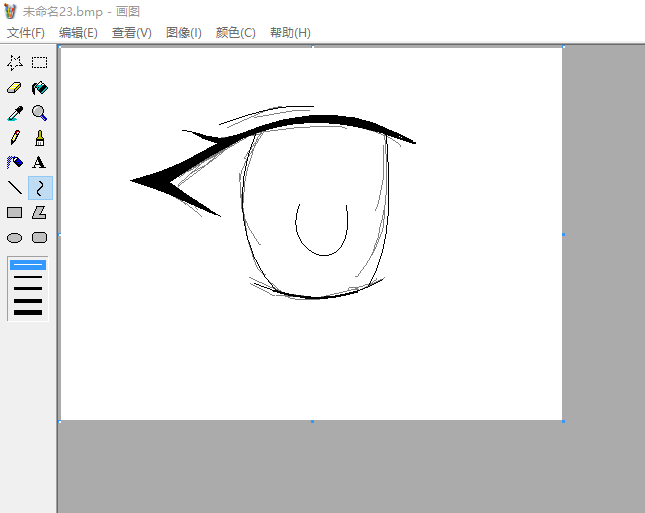The image size is (645, 513).
Task: Pick the Eraser tool
Action: (15, 88)
